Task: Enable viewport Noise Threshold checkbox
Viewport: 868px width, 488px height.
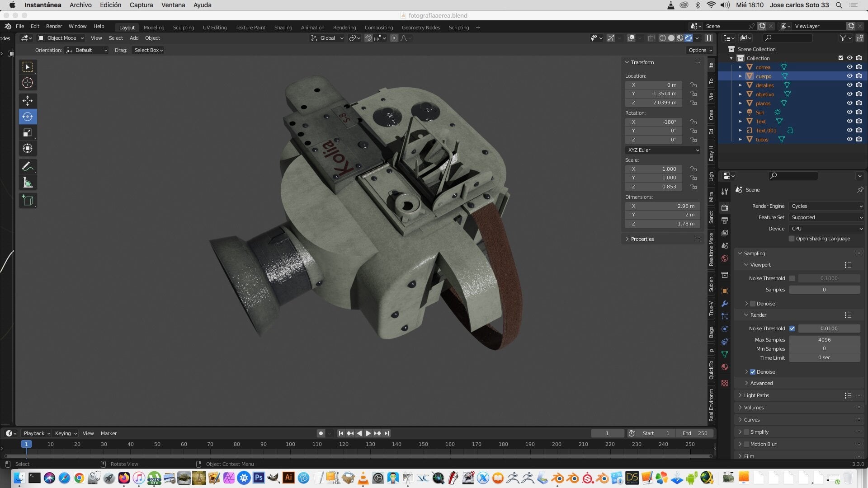Action: click(792, 278)
